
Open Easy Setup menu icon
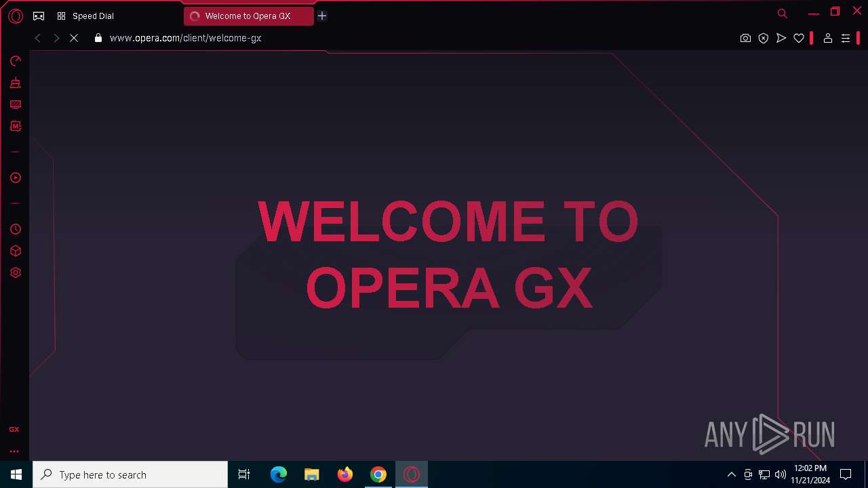(846, 39)
